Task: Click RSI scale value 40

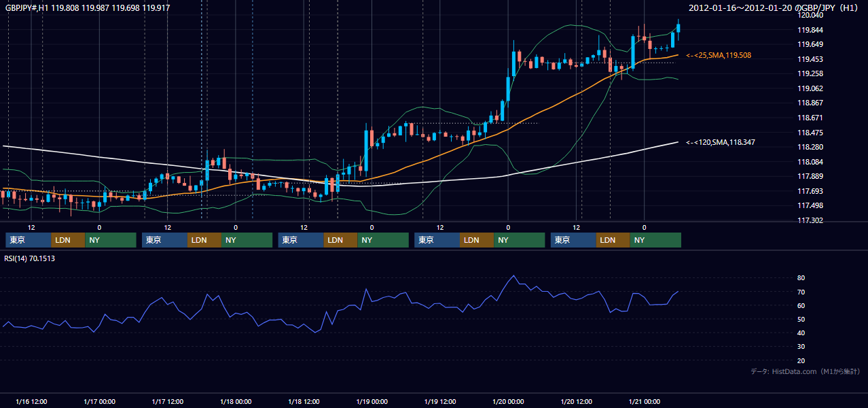Action: pos(801,333)
